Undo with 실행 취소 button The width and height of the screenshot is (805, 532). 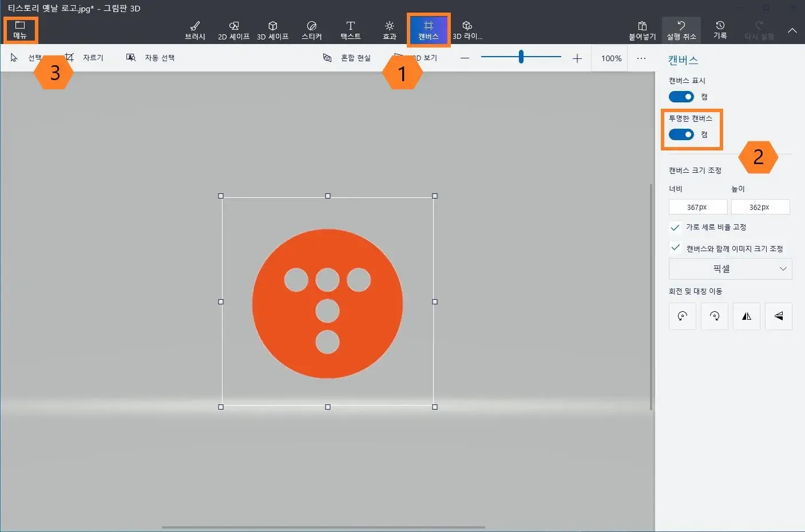click(x=681, y=30)
